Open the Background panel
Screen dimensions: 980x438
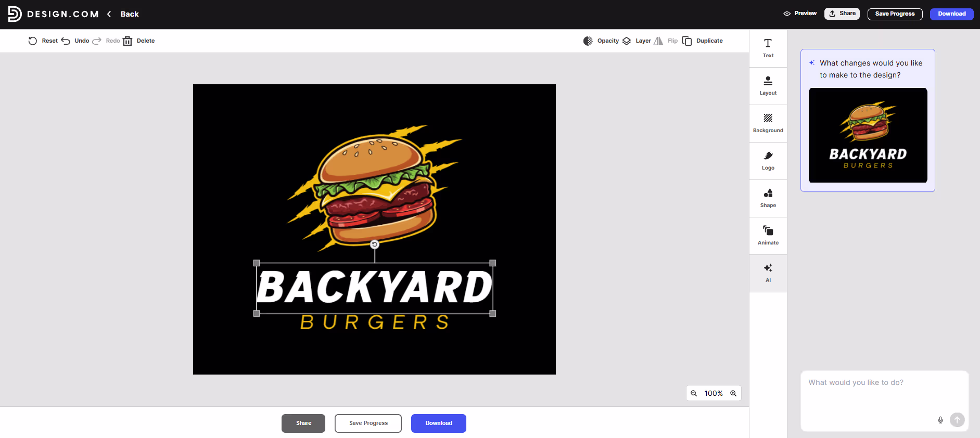click(x=768, y=123)
